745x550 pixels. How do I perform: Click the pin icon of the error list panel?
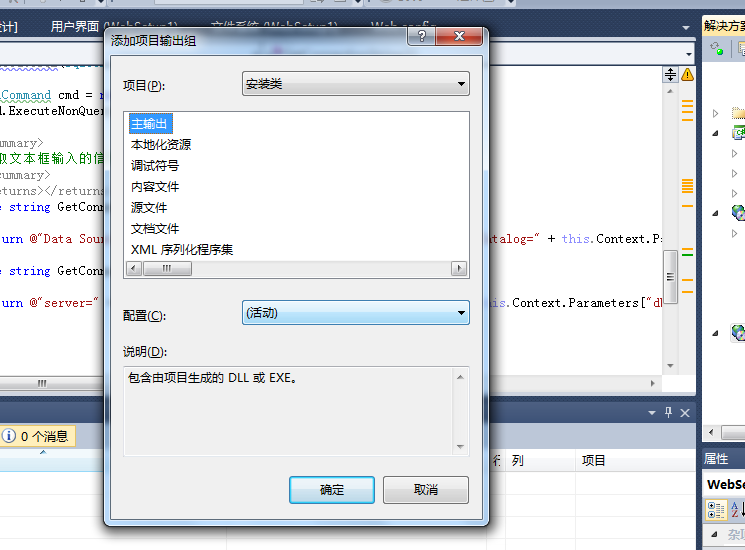[x=669, y=413]
